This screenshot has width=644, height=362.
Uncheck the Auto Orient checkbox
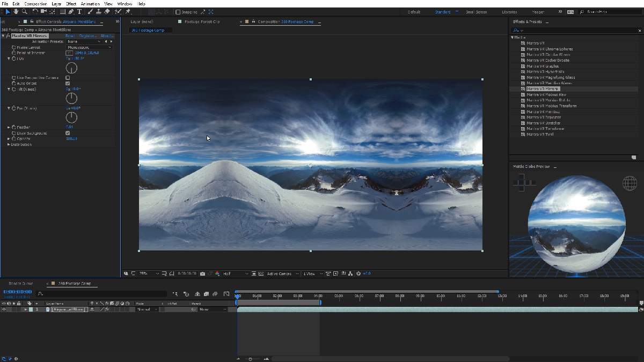(68, 84)
